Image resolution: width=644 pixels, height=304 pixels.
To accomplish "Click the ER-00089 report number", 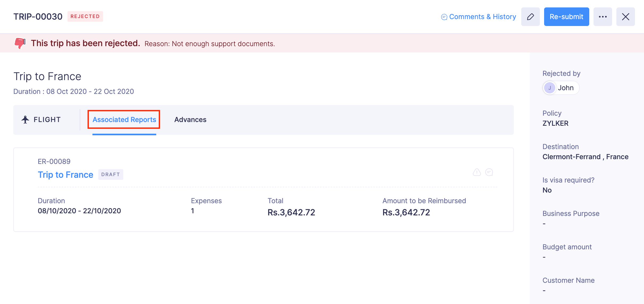I will click(x=54, y=162).
